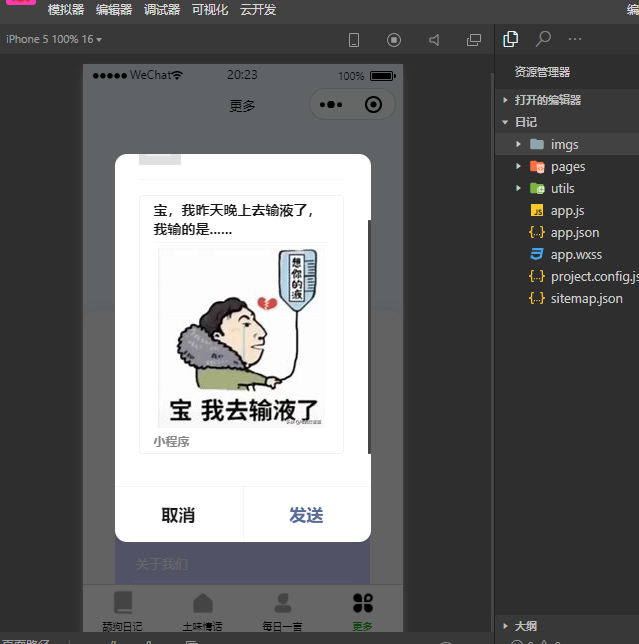Click the 宝我去输液了 meme image preview
This screenshot has width=639, height=644.
tap(241, 337)
